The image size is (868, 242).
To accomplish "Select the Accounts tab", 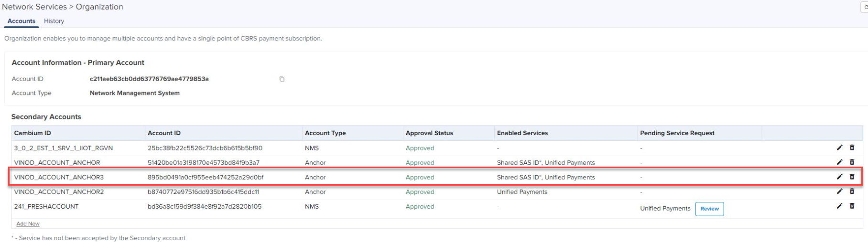I will click(x=22, y=21).
